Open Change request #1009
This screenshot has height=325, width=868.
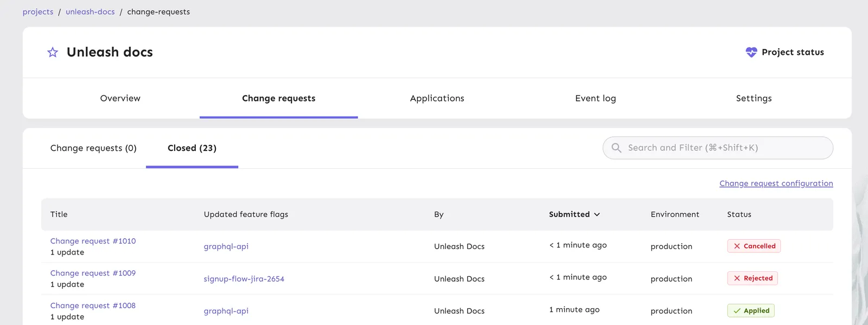(x=93, y=273)
